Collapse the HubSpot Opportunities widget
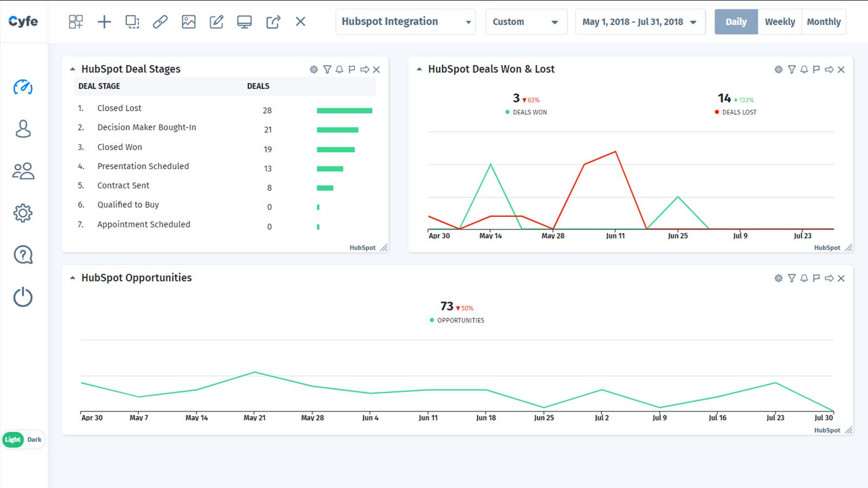The image size is (868, 488). 73,278
